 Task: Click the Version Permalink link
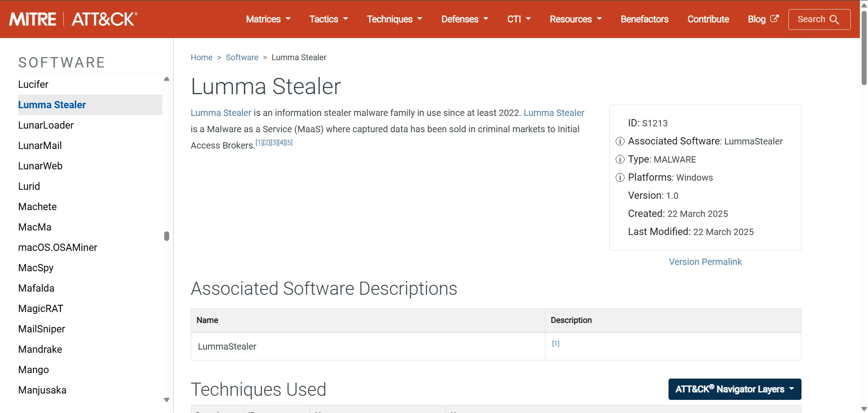point(705,262)
